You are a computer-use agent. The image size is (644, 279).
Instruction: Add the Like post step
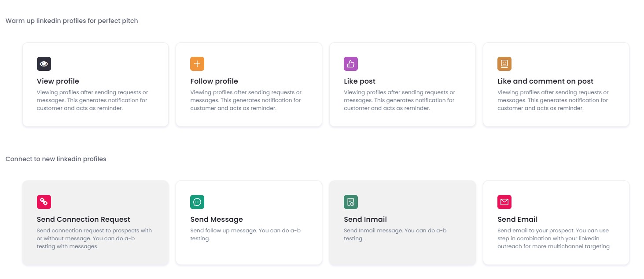402,84
